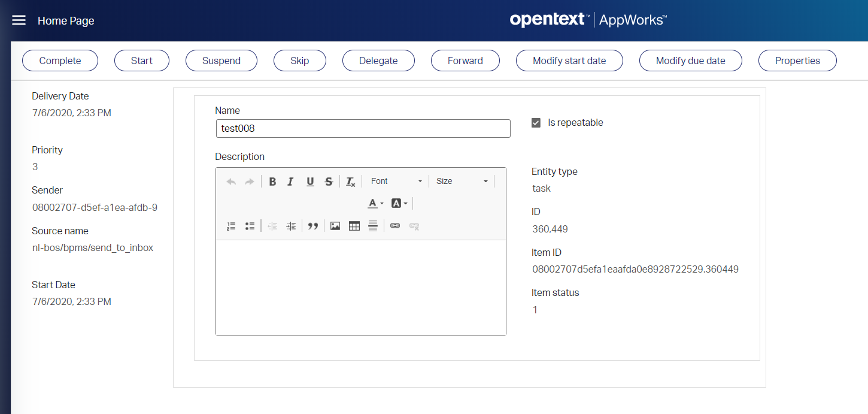The width and height of the screenshot is (868, 414).
Task: Delegate the task using the Delegate button
Action: 378,61
